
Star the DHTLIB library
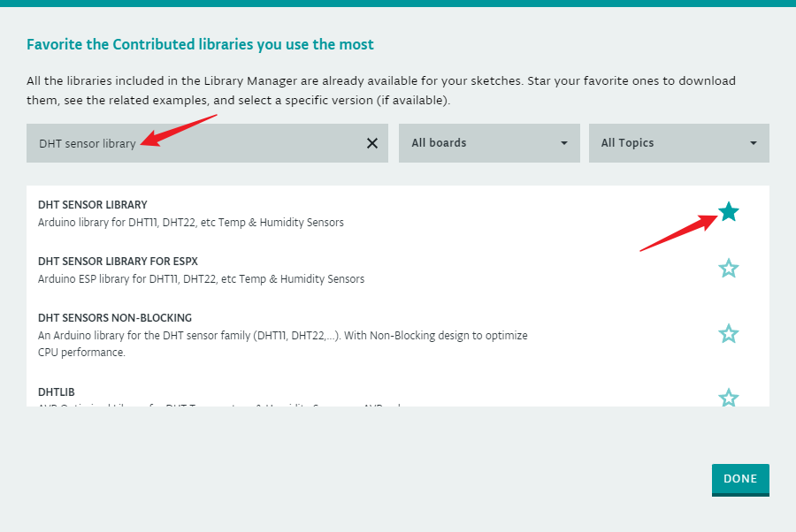729,398
